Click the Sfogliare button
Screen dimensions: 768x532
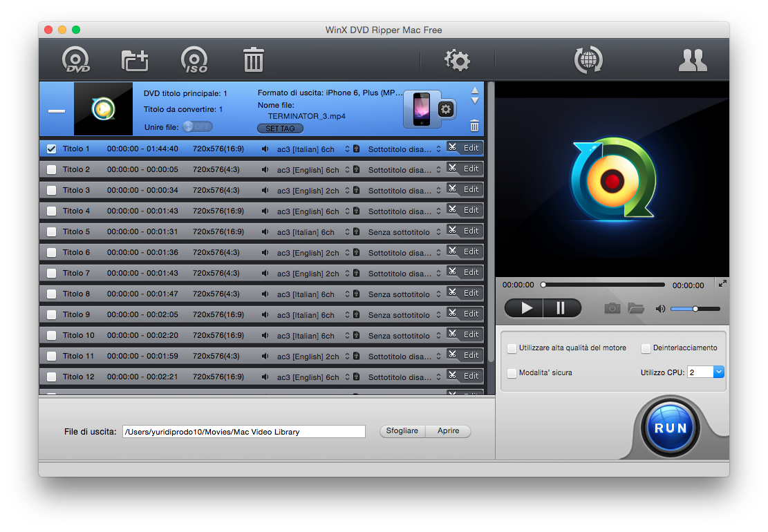pos(402,430)
